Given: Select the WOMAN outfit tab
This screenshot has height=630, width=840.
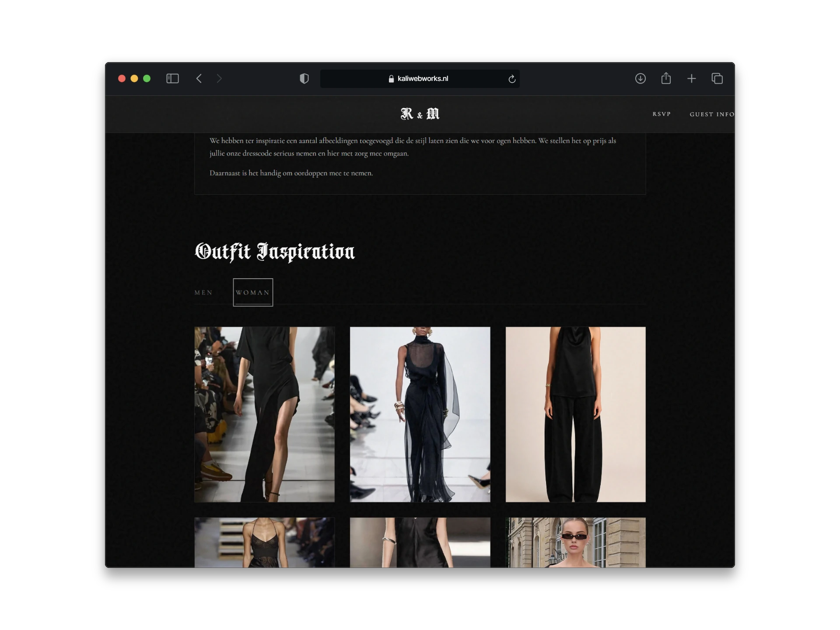Looking at the screenshot, I should (x=253, y=292).
